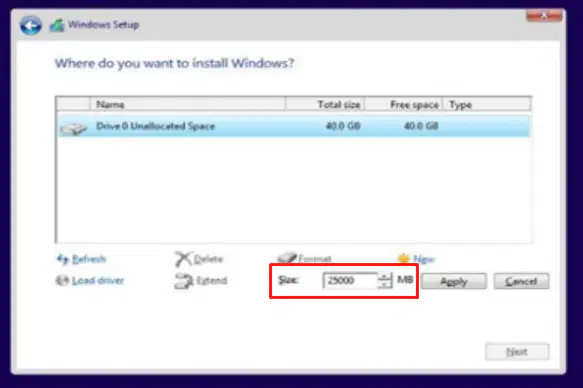Click the Refresh arrows icon
Screen dimensions: 583x388
62,259
